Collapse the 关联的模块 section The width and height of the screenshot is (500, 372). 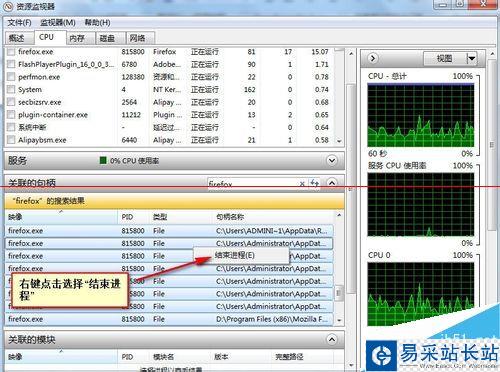pos(332,339)
